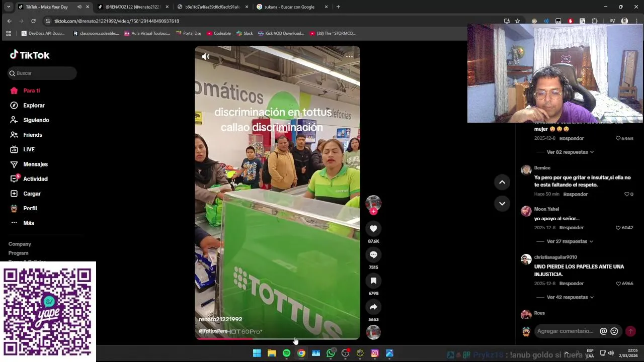Click the address bar URL

point(117,21)
